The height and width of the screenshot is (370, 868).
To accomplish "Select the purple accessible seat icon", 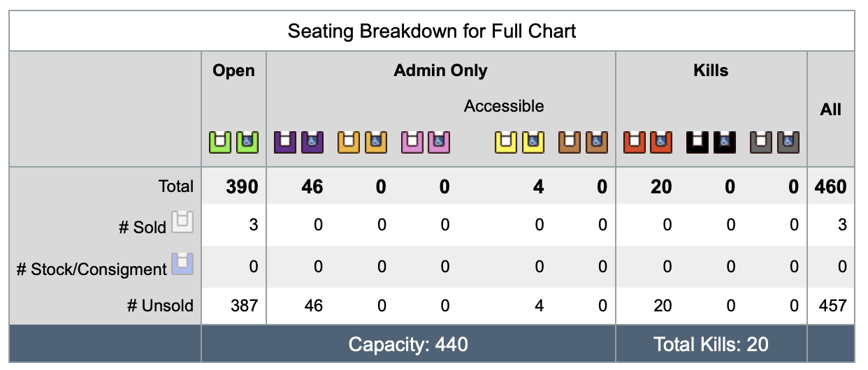I will coord(312,142).
